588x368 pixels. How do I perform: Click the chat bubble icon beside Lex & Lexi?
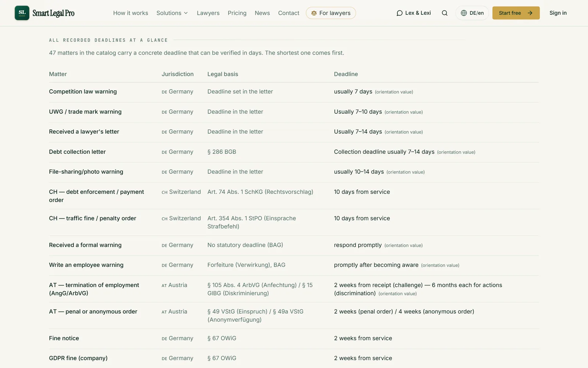pos(399,13)
